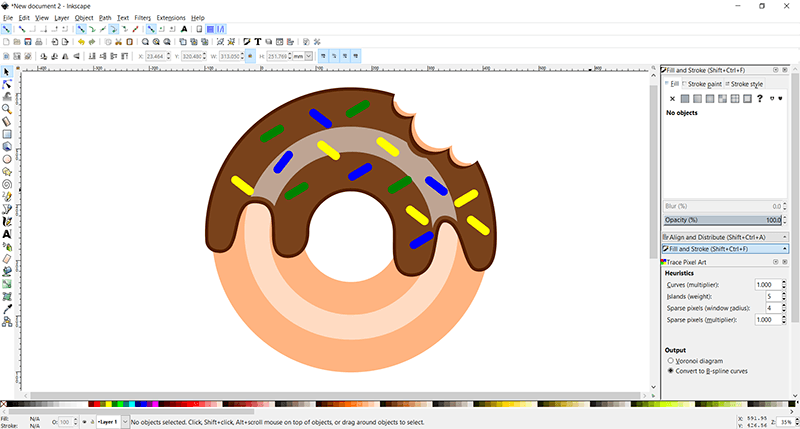800x429 pixels.
Task: Select the Paint Bucket fill tool
Action: pyautogui.click(x=7, y=271)
